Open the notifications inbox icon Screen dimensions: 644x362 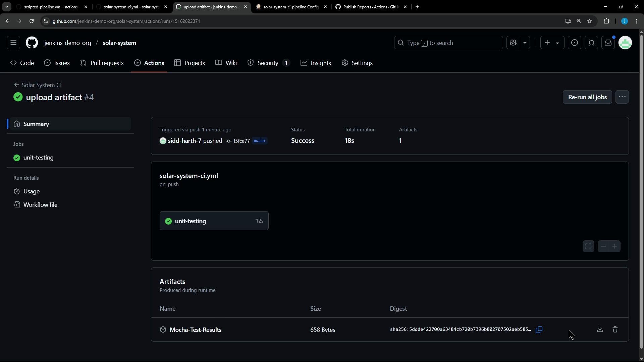pos(608,43)
